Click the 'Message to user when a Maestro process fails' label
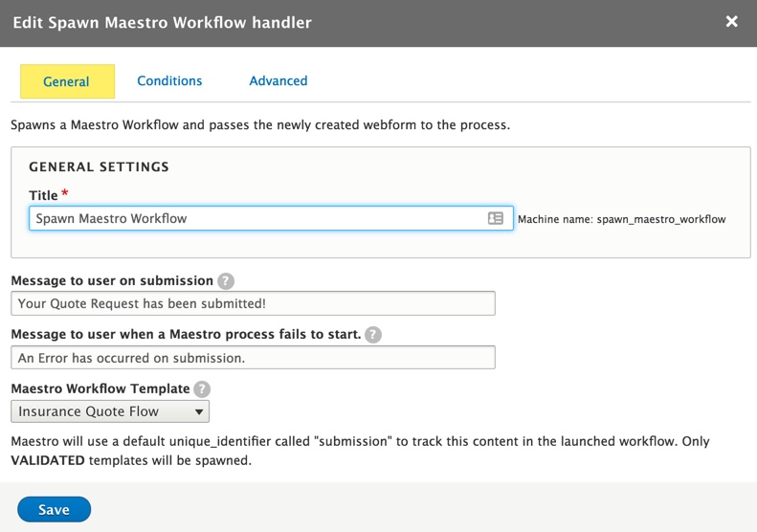757x532 pixels. click(186, 334)
